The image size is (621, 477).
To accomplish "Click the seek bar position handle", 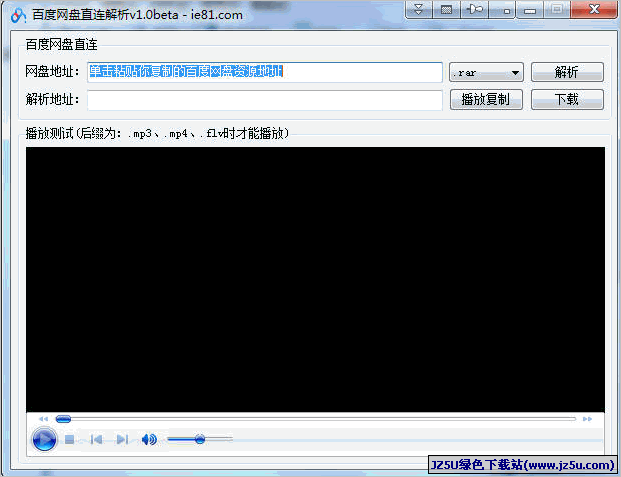I will click(63, 419).
